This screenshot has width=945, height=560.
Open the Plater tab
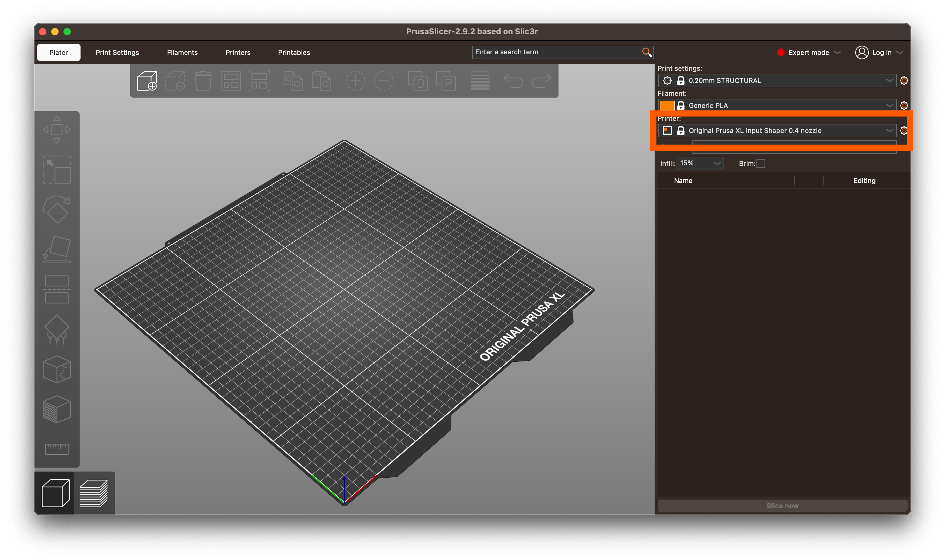pyautogui.click(x=59, y=52)
